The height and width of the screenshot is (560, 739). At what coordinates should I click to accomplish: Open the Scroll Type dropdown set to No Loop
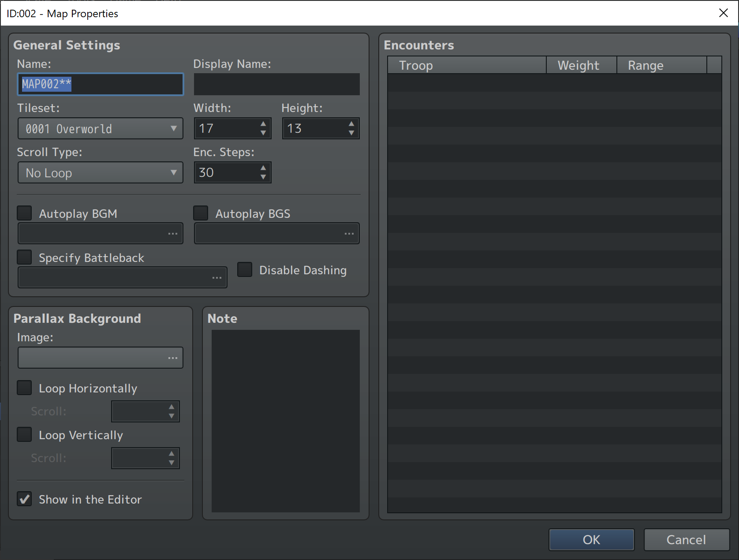[101, 172]
